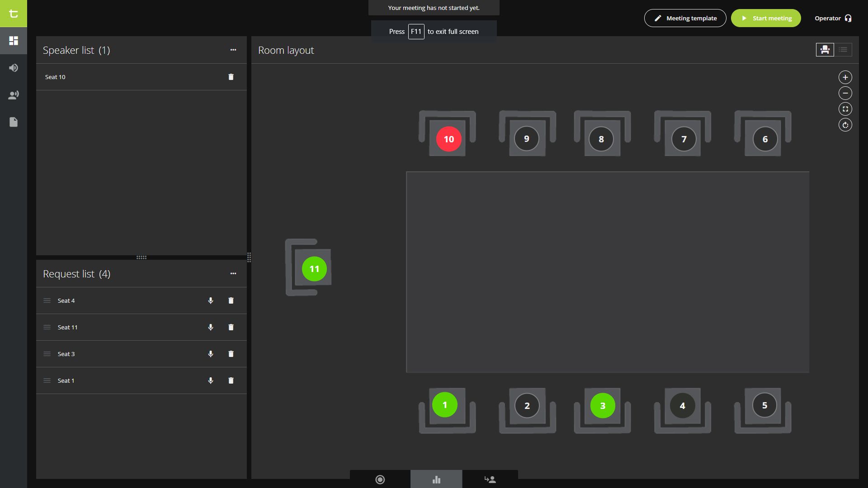Click the drag handle for Seat 4 row
Viewport: 868px width, 488px height.
47,300
